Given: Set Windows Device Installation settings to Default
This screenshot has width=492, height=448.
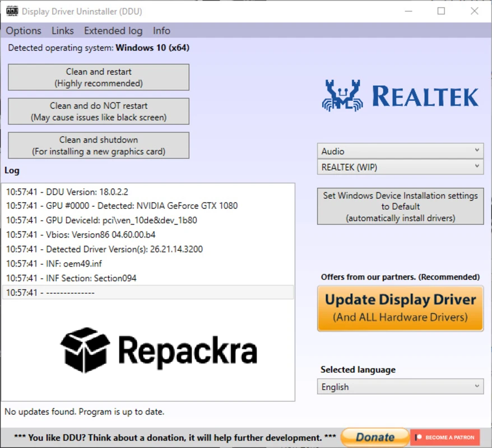Looking at the screenshot, I should tap(400, 206).
